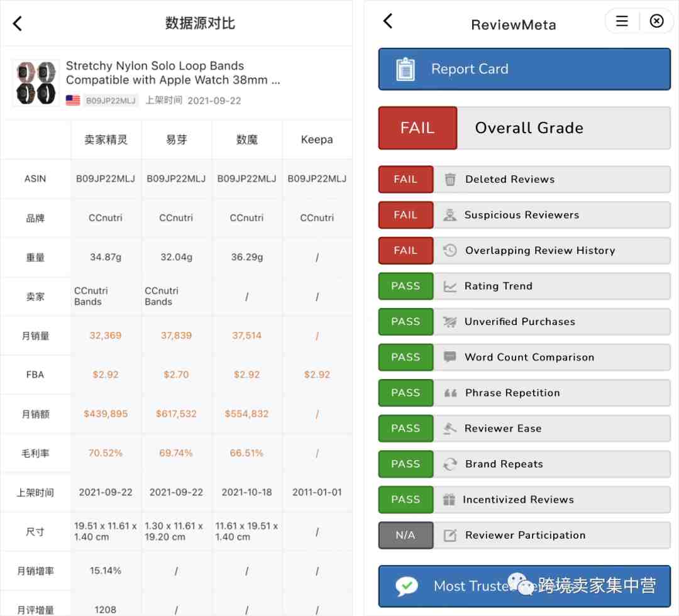The image size is (679, 616).
Task: Click the 月销量 value 32,369
Action: (x=105, y=336)
